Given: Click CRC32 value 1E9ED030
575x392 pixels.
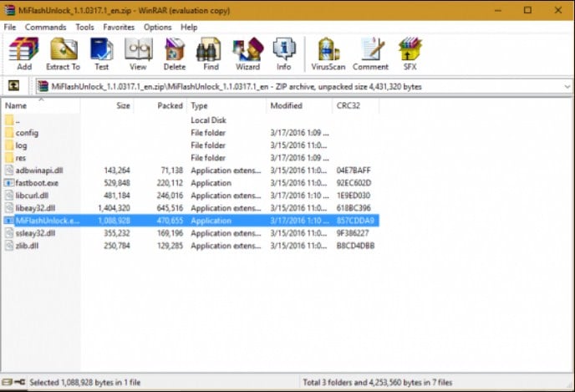Looking at the screenshot, I should tap(354, 196).
